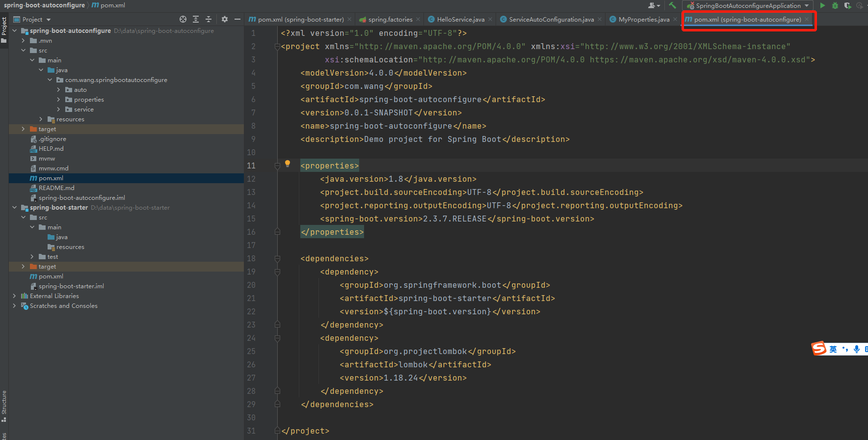Switch to the spring.factories tab
The image size is (868, 440).
(x=390, y=19)
